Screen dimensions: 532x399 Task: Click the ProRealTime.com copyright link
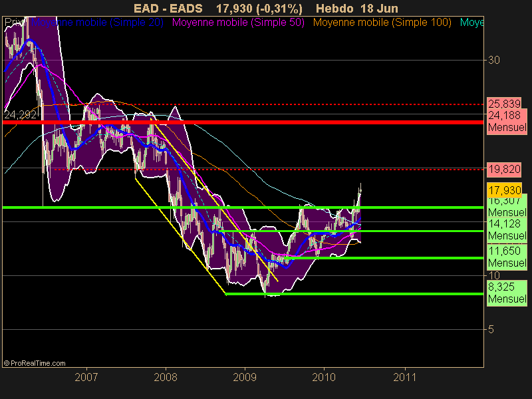[35, 363]
